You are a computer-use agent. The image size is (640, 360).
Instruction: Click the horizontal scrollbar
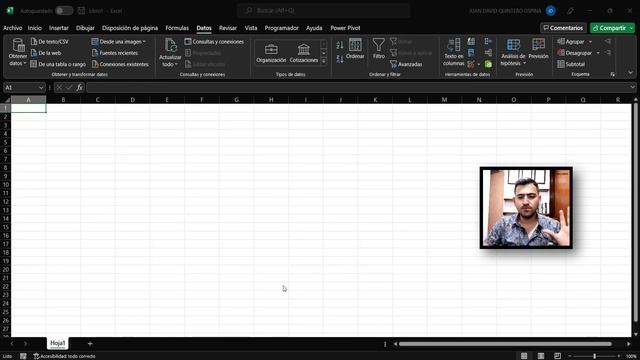[x=505, y=344]
